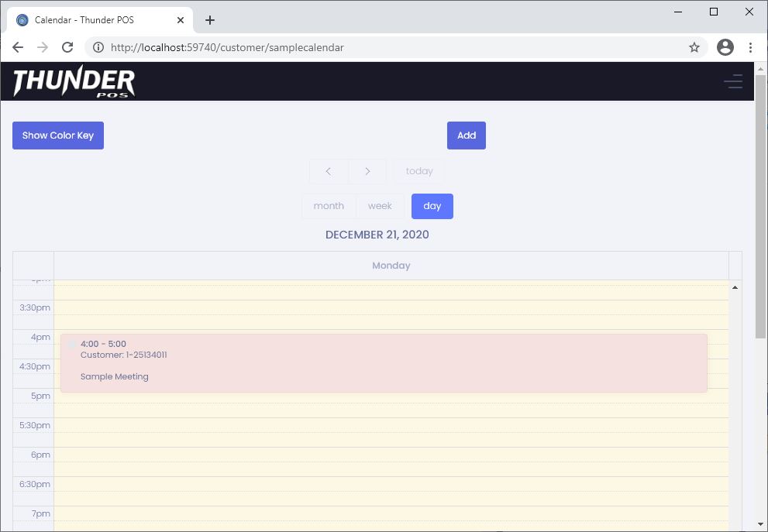This screenshot has width=768, height=532.
Task: Bookmark this page with star icon
Action: [x=694, y=47]
